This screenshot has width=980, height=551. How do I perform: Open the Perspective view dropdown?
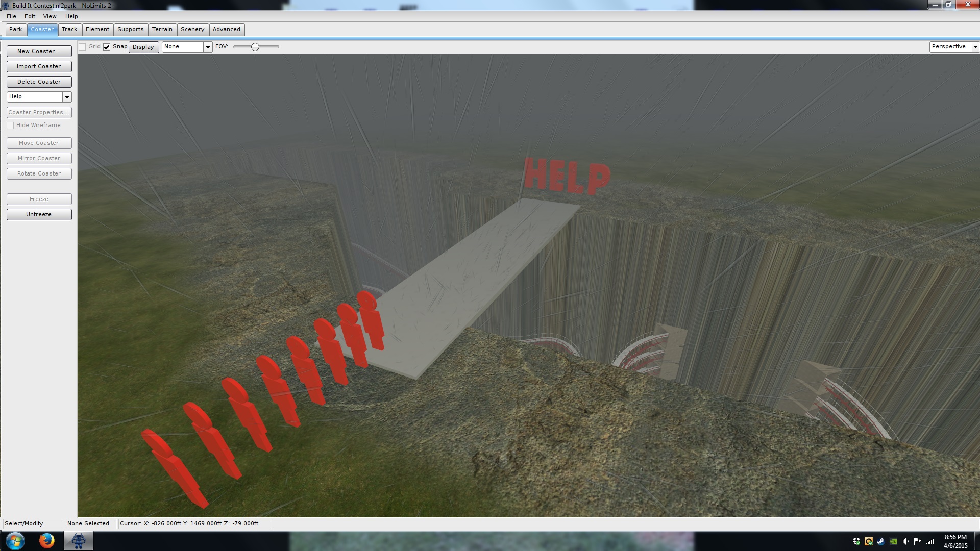pyautogui.click(x=975, y=47)
